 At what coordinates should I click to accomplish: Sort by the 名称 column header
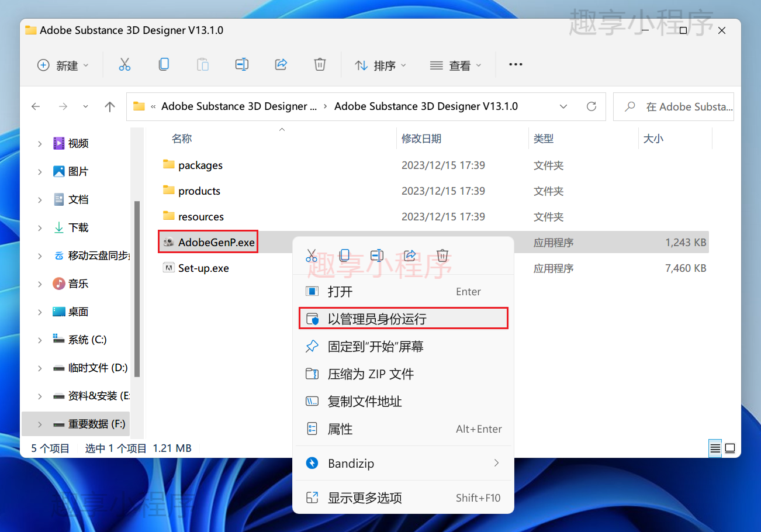182,139
